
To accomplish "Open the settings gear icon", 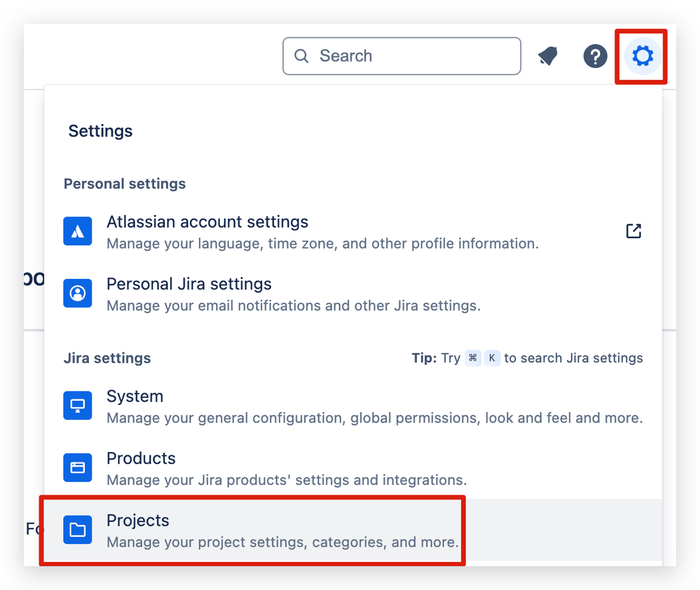I will click(x=643, y=56).
